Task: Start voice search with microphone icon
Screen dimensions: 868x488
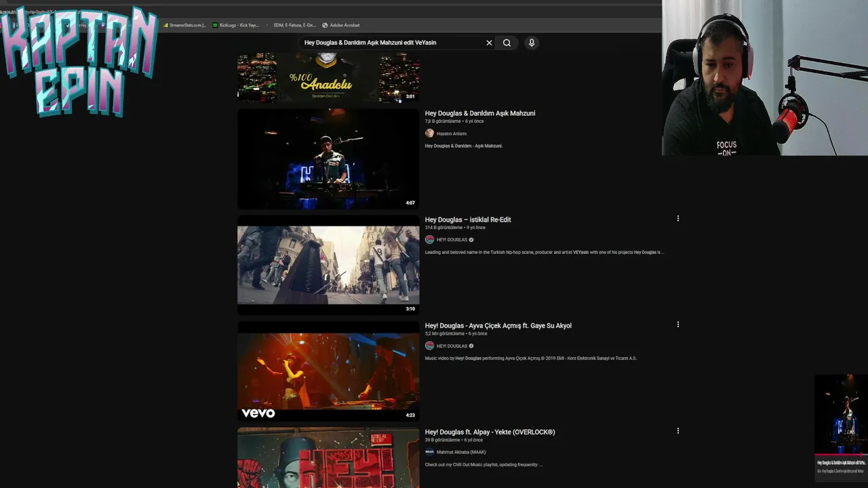Action: click(x=532, y=43)
